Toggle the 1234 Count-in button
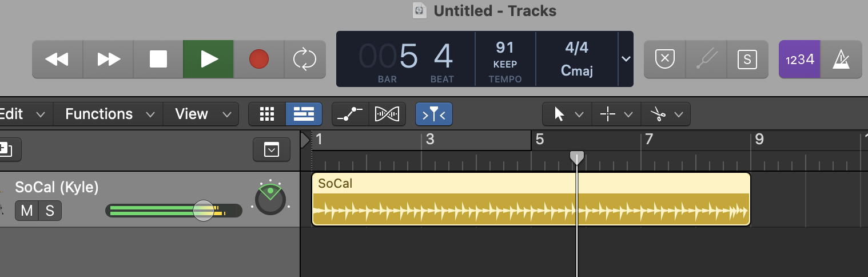Screen dimensions: 868x277 click(x=799, y=59)
